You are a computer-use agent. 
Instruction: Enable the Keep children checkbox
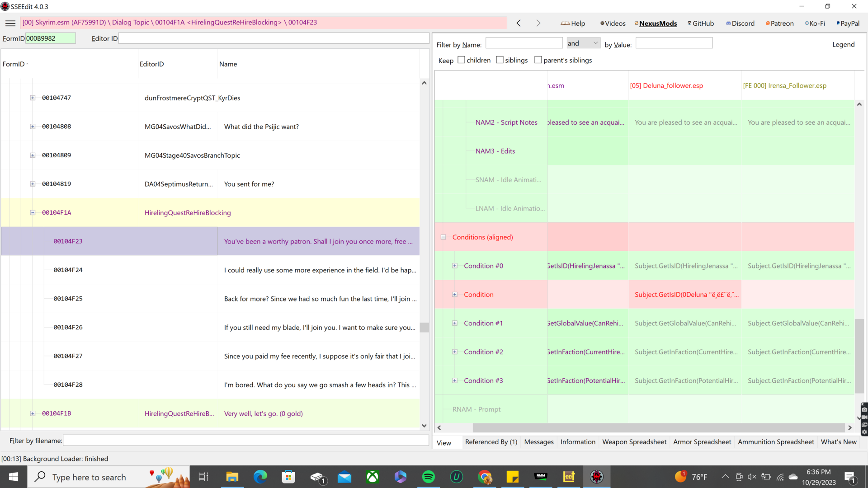click(x=461, y=60)
